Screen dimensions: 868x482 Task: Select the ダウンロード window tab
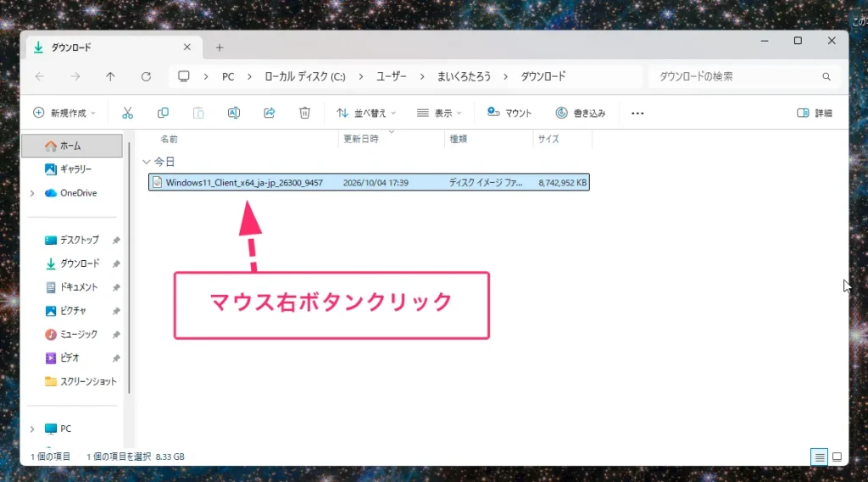(113, 47)
